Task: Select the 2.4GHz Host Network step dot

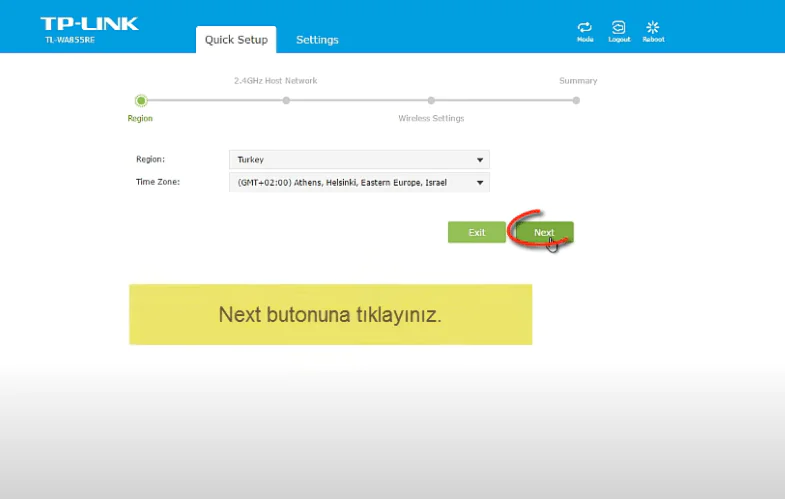Action: (286, 101)
